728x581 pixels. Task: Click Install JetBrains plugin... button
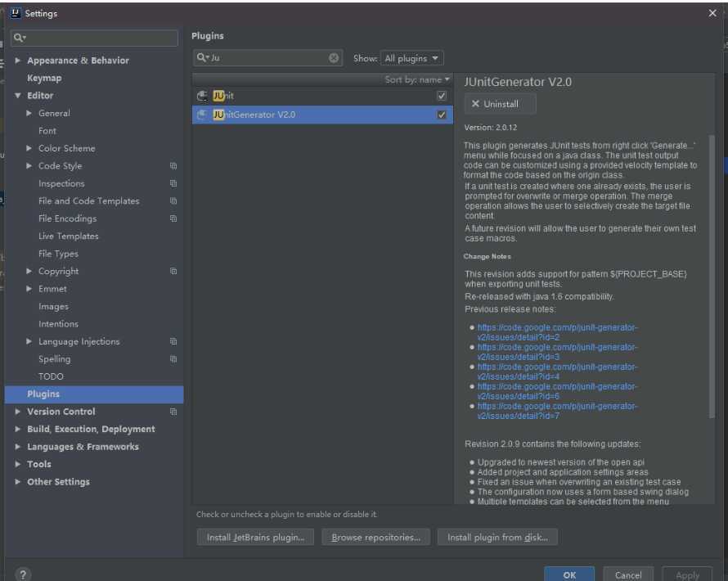click(255, 538)
